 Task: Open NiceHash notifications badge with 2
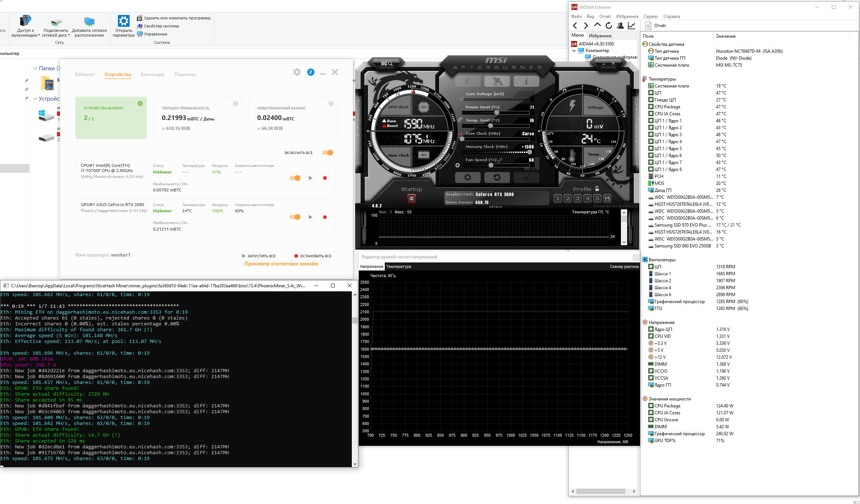310,72
